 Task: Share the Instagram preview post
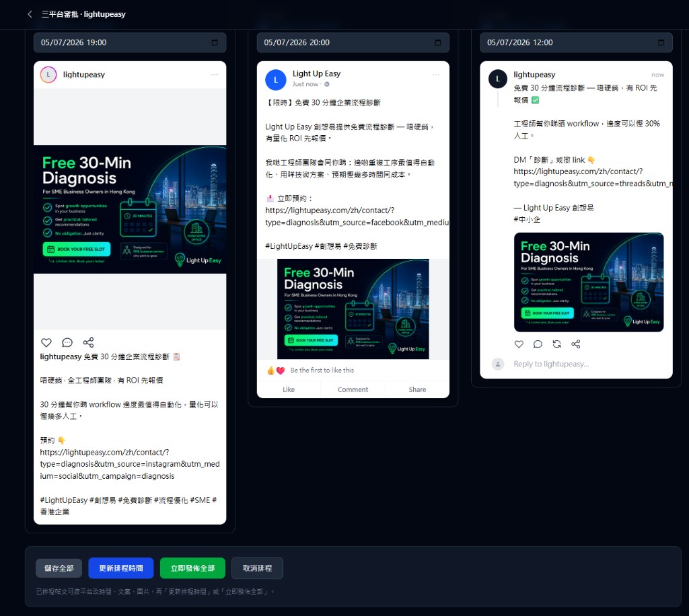tap(88, 342)
